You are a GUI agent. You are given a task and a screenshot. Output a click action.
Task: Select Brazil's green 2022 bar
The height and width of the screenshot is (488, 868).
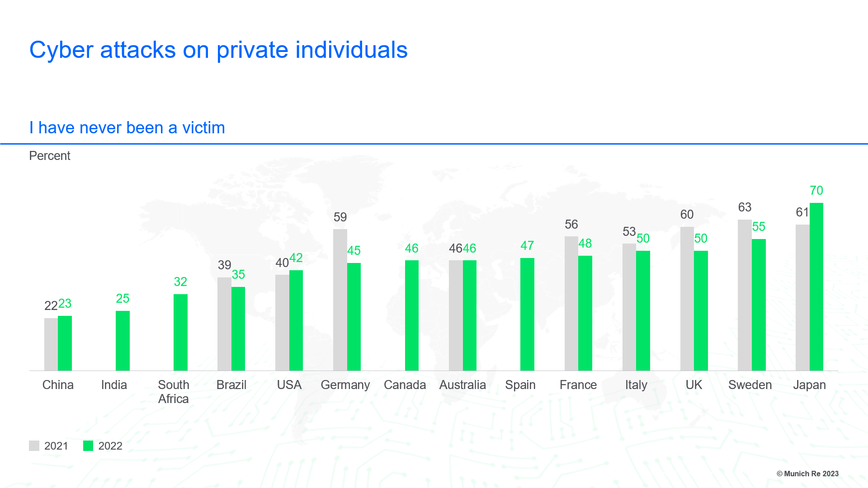(x=238, y=328)
